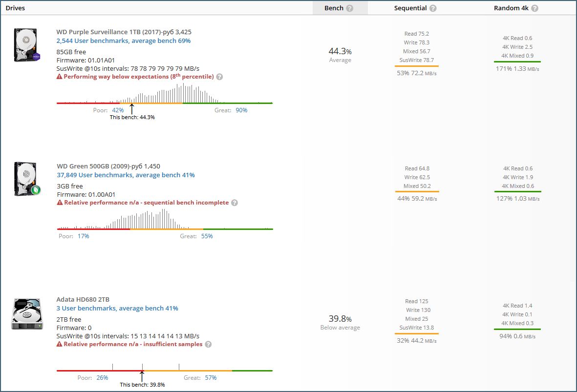Screen dimensions: 577x392
Task: Click the help icon beside Bench header
Action: (349, 8)
